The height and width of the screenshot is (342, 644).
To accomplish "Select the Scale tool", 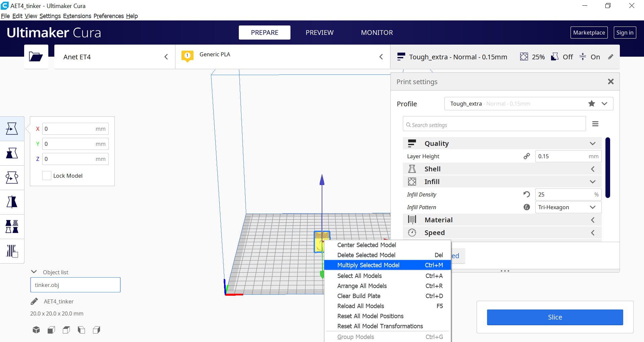I will [x=12, y=153].
